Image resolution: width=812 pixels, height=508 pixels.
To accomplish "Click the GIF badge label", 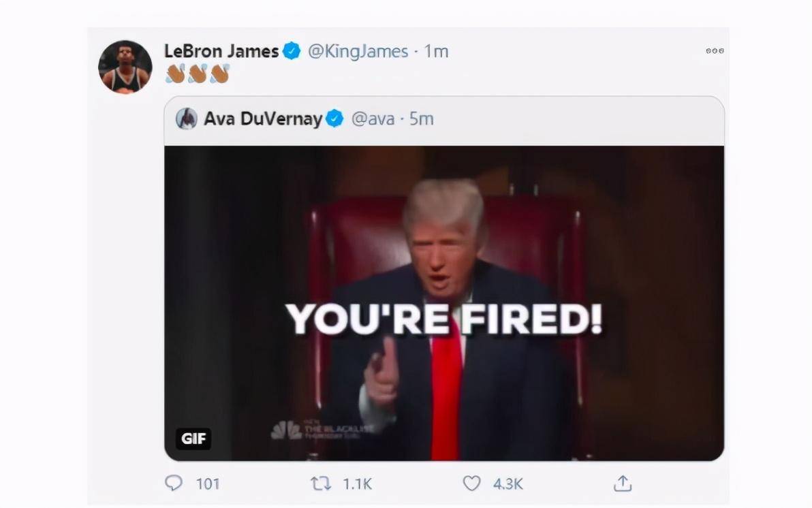I will tap(193, 439).
